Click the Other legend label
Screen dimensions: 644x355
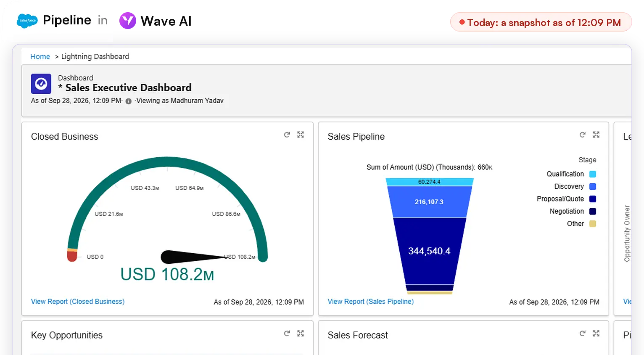[575, 224]
